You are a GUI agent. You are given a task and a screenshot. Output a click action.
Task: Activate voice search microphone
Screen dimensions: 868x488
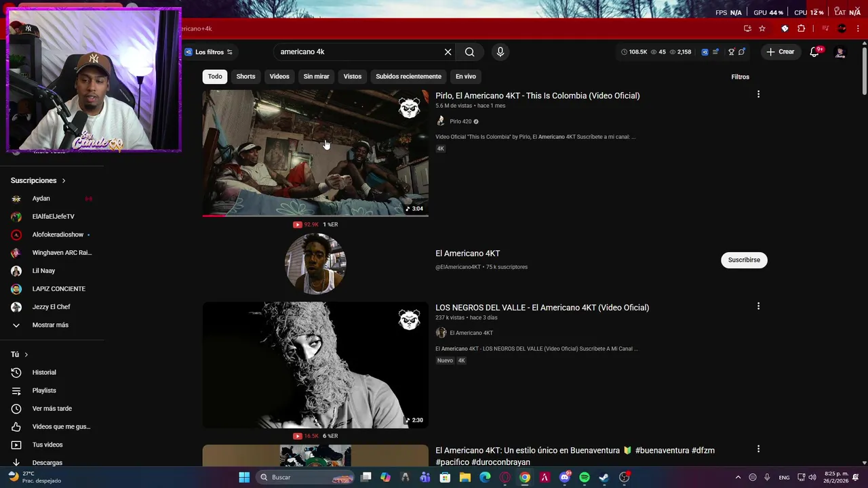click(500, 52)
